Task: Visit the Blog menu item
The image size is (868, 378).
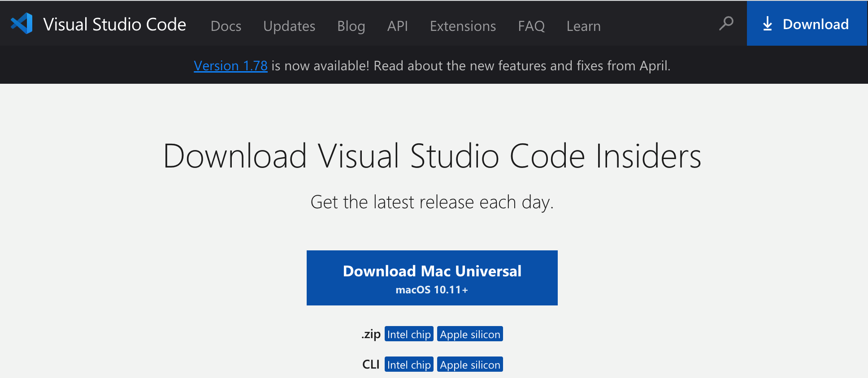Action: 351,26
